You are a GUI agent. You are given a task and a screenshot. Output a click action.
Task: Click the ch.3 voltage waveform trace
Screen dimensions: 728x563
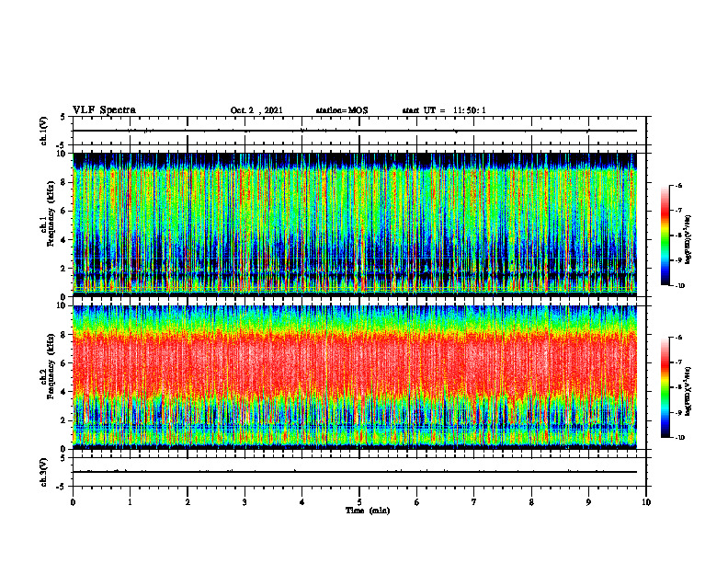pos(355,472)
